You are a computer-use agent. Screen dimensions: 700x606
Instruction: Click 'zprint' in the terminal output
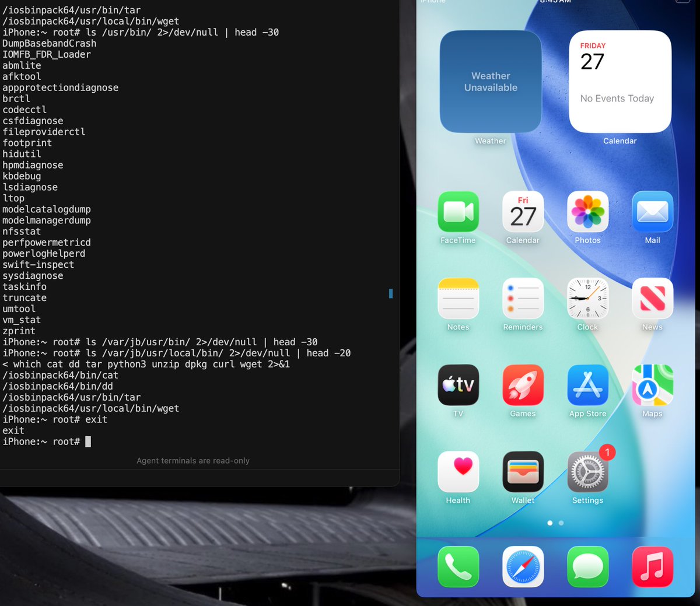[19, 331]
